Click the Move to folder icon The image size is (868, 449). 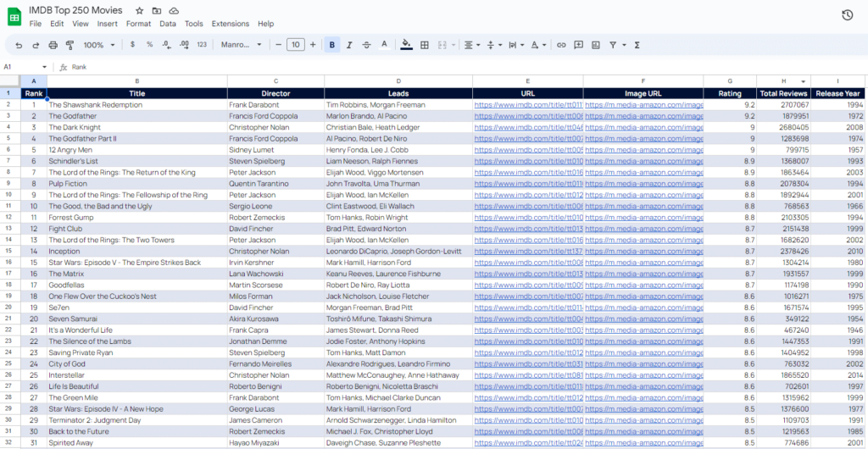pyautogui.click(x=157, y=11)
